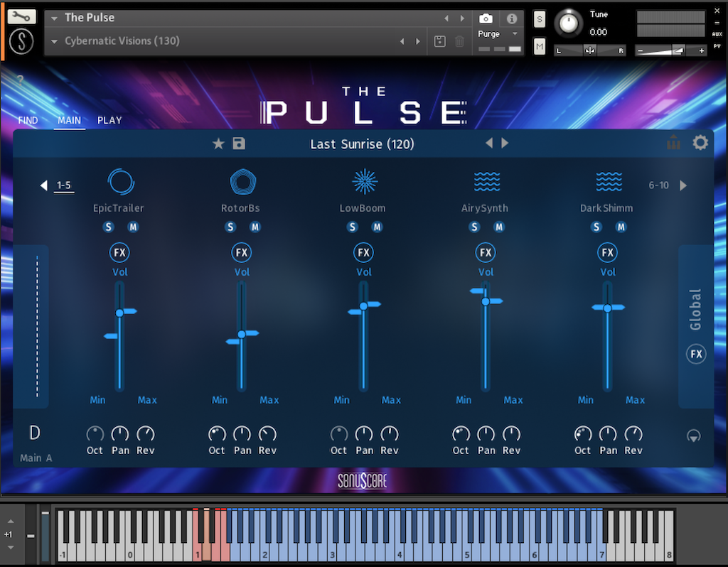Solo the AirySynth channel
Screen dimensions: 728x567
tap(474, 227)
